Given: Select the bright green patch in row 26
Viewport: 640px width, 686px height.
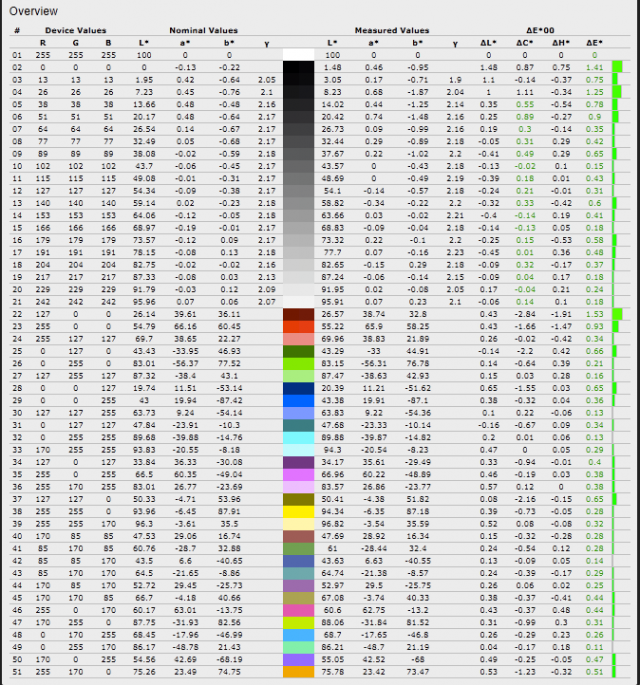Looking at the screenshot, I should point(298,364).
